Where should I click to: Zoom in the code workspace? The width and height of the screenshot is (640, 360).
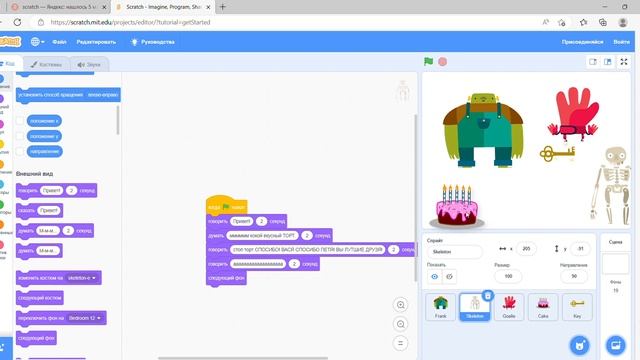click(x=400, y=305)
